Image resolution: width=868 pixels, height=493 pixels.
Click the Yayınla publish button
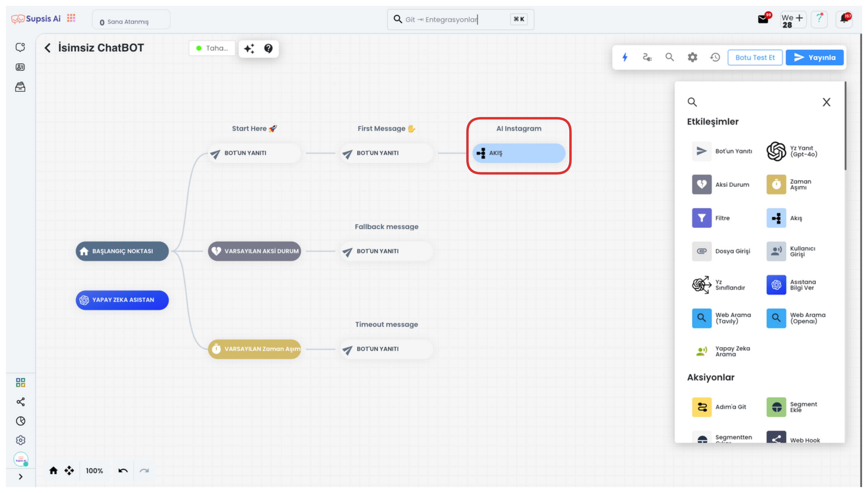(814, 57)
